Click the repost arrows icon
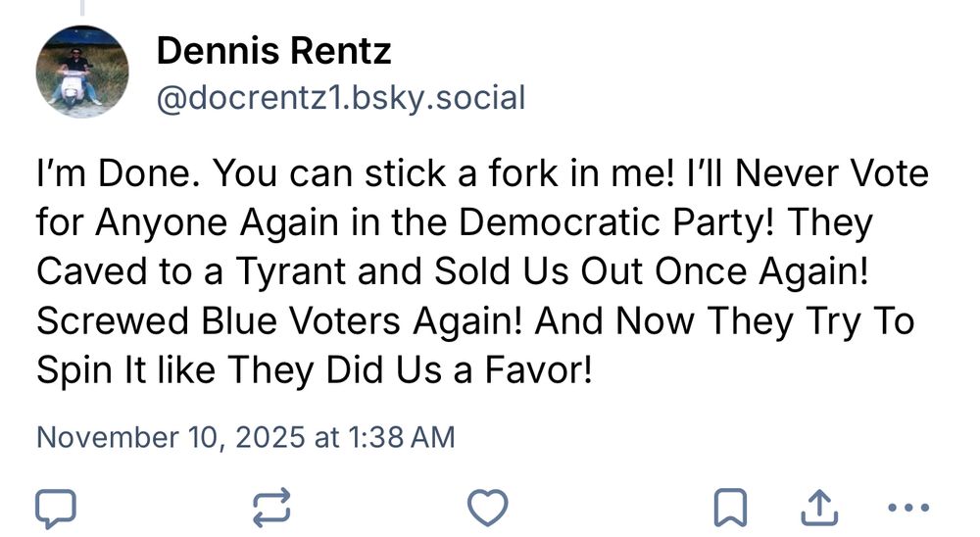This screenshot has width=980, height=537. pyautogui.click(x=271, y=507)
